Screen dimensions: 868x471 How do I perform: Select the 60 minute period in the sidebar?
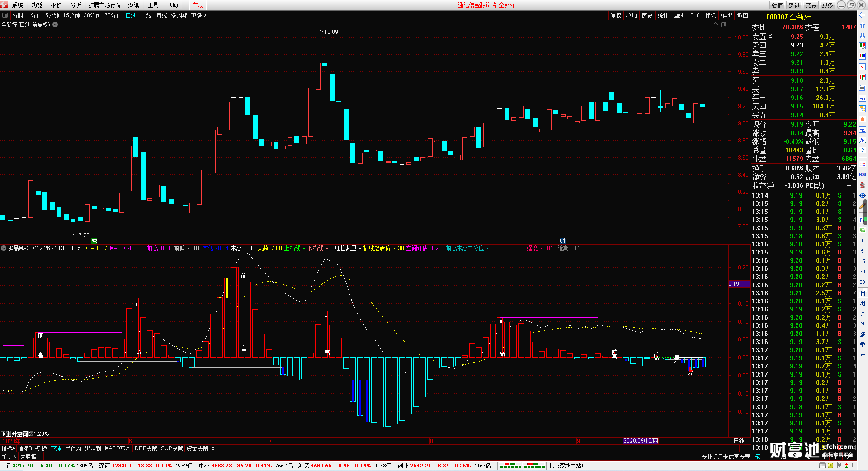pyautogui.click(x=863, y=282)
